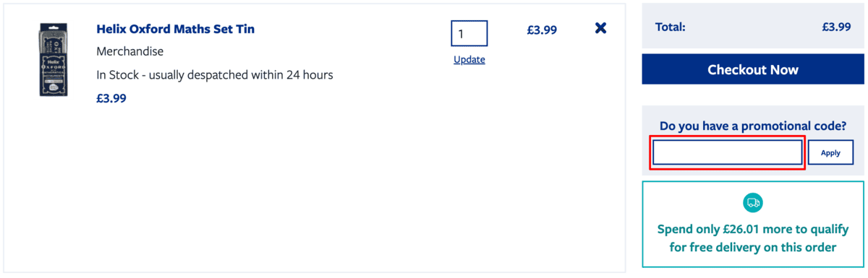Click the Total amount £3.99 in summary

pos(836,27)
